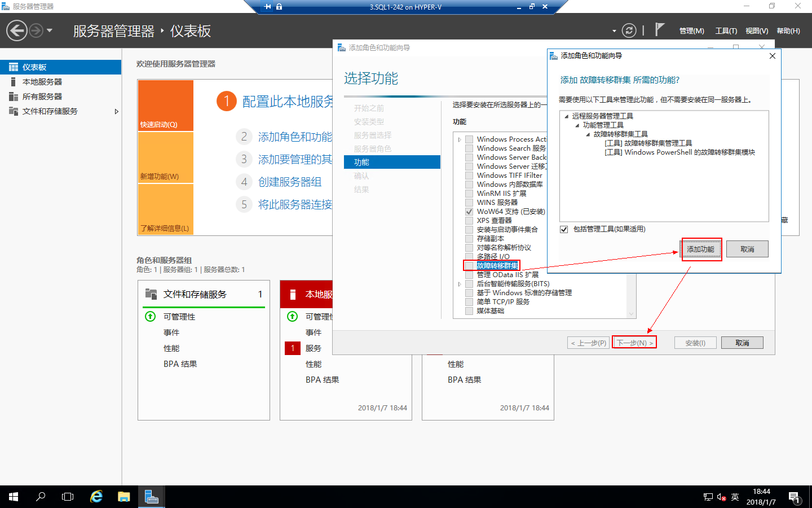Open the notifications flag icon
Image resolution: width=812 pixels, height=508 pixels.
click(x=659, y=29)
